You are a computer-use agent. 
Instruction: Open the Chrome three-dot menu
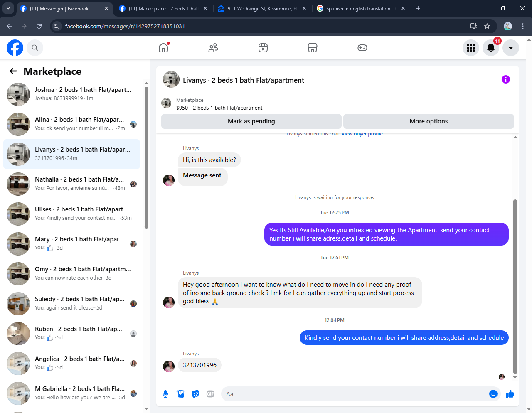tap(523, 26)
